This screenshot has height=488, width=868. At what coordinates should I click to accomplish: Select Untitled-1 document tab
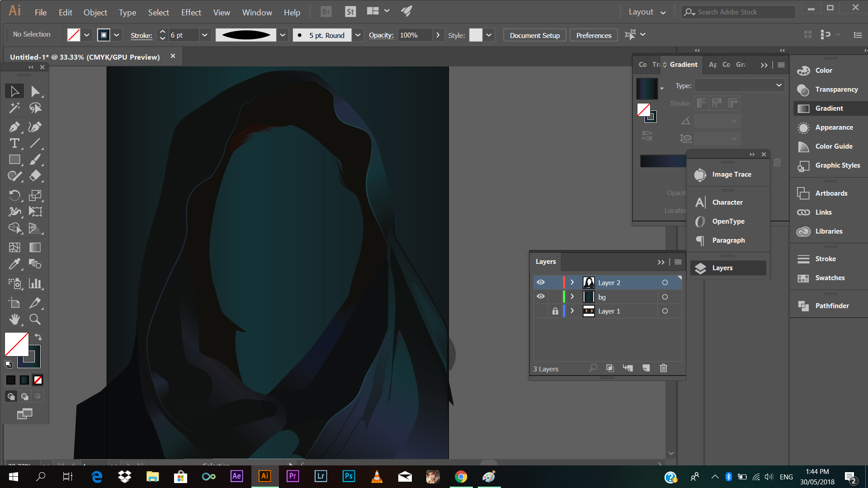85,57
